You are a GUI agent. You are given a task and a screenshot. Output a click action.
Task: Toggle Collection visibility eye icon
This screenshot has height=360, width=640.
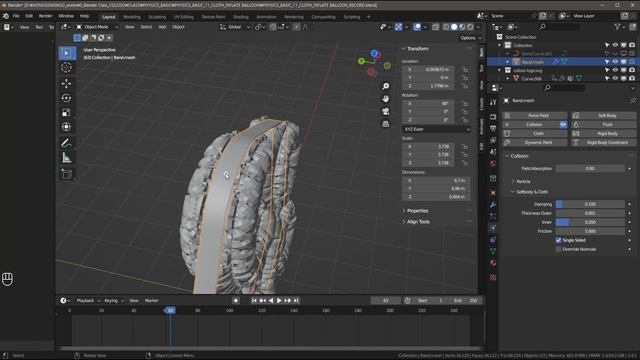pos(615,45)
